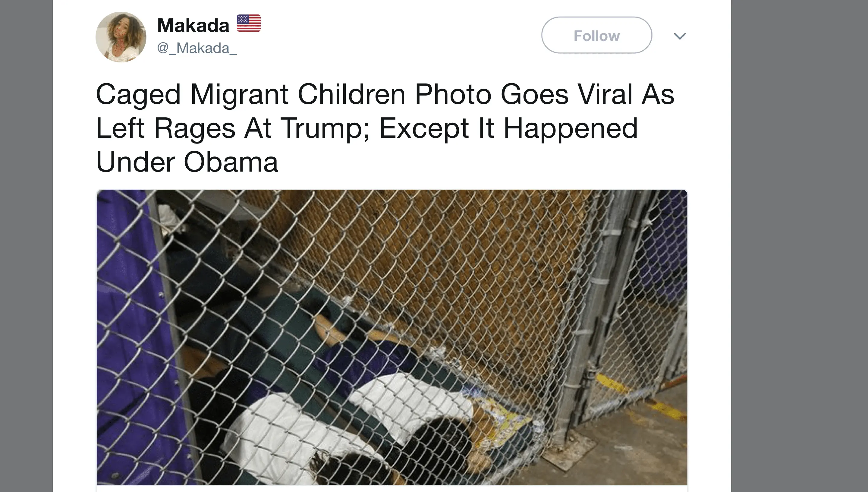Click the word "Happened" in the tweet

[571, 129]
